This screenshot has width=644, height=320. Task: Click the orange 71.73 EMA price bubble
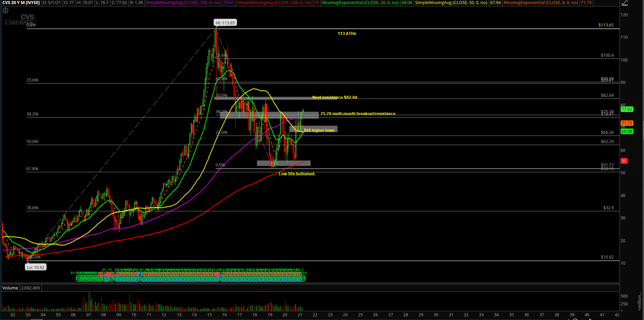click(x=627, y=123)
